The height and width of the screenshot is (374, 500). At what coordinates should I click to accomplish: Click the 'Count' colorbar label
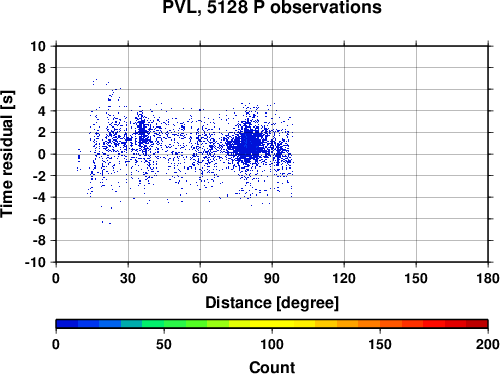tap(272, 367)
